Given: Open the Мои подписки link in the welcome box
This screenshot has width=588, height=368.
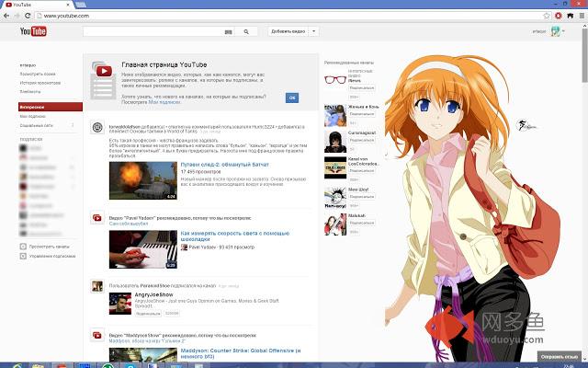Looking at the screenshot, I should coord(164,102).
